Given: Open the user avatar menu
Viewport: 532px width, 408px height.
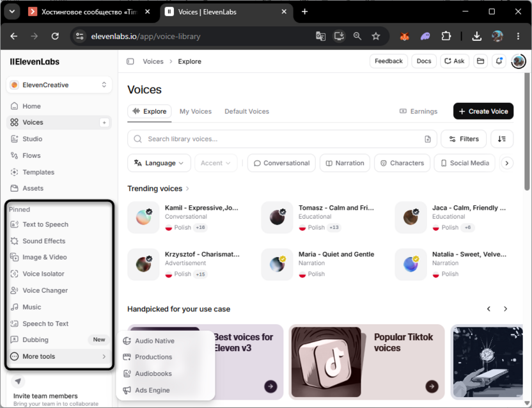Looking at the screenshot, I should 518,61.
